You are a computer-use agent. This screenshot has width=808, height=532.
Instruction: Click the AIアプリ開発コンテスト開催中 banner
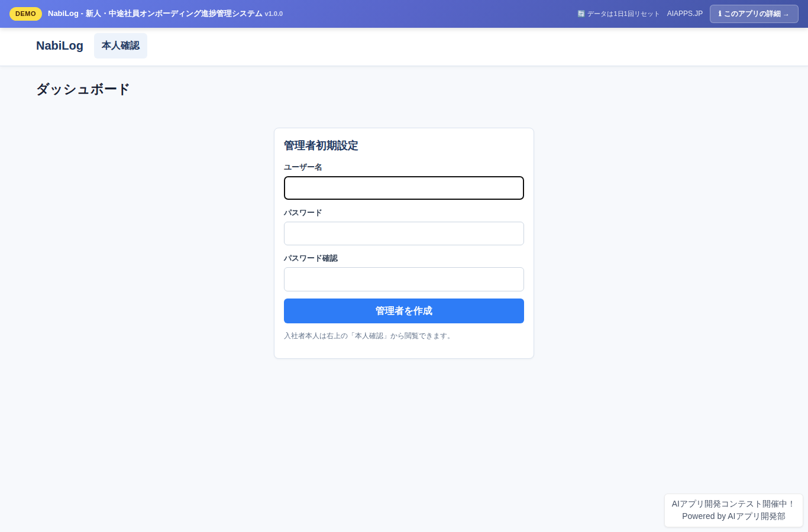[733, 504]
